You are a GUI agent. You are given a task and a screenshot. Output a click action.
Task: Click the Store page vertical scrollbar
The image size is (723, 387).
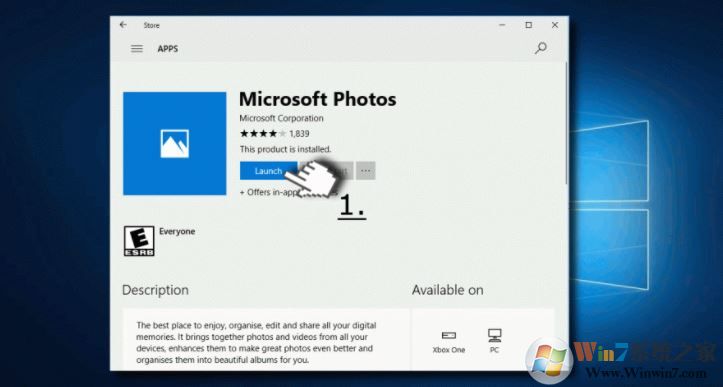click(566, 124)
